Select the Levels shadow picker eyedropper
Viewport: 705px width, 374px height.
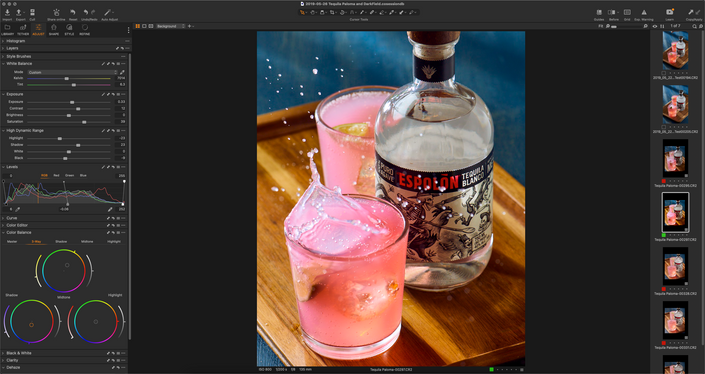(18, 209)
